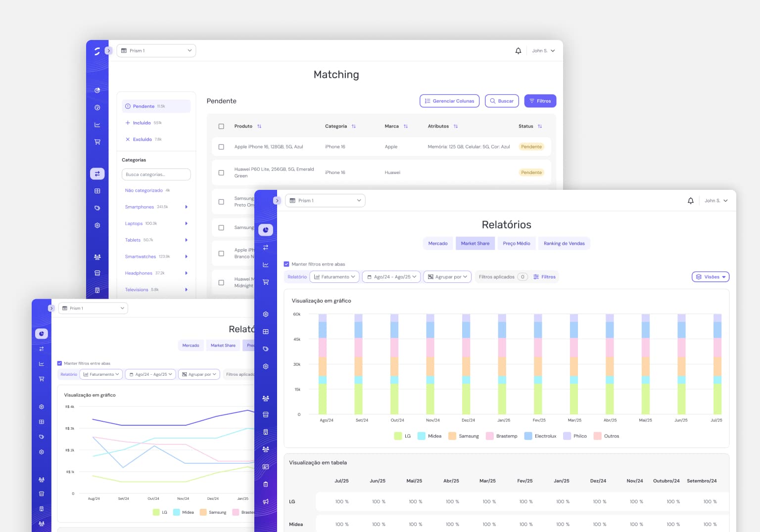The width and height of the screenshot is (760, 532).
Task: Switch to the Preço Médio tab
Action: [517, 243]
